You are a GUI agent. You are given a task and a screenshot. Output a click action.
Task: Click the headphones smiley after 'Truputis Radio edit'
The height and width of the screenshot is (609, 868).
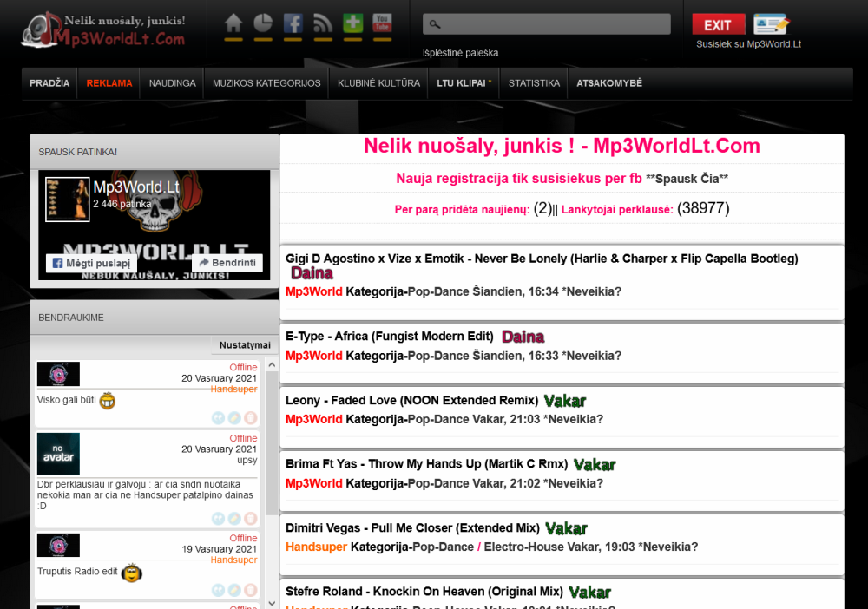pos(132,573)
